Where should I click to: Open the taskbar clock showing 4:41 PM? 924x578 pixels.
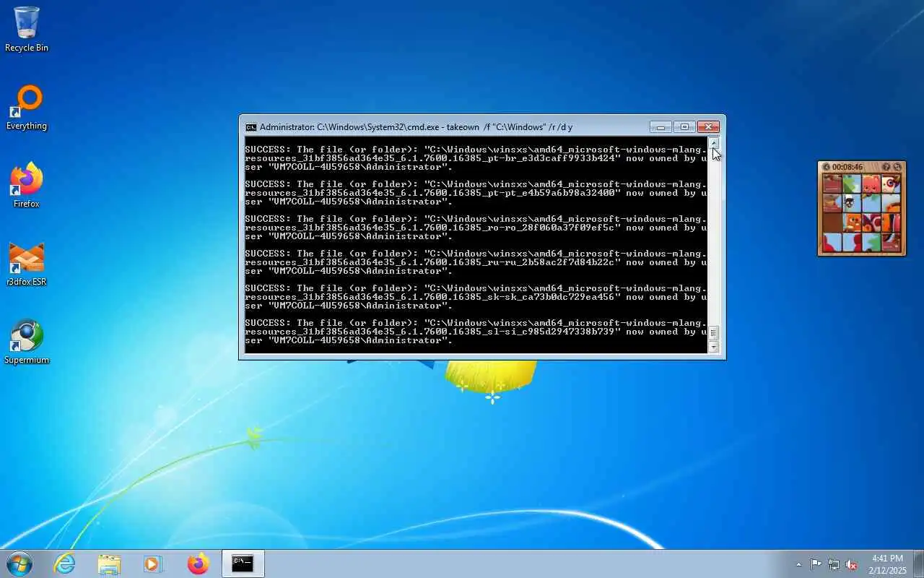pyautogui.click(x=887, y=564)
